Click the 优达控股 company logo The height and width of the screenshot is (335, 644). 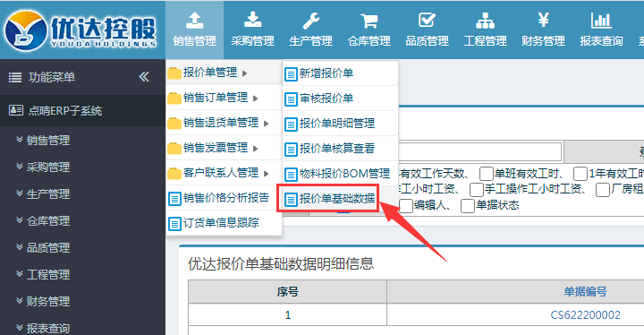(80, 30)
